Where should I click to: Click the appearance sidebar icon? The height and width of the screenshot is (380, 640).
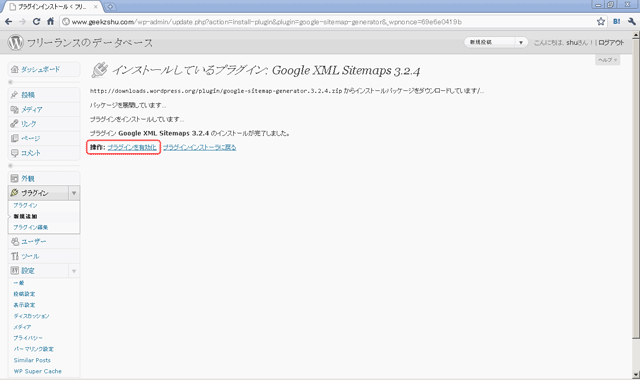[x=15, y=178]
